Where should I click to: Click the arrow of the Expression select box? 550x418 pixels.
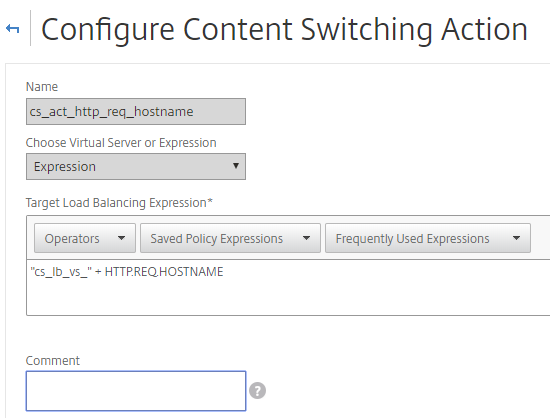(x=236, y=166)
